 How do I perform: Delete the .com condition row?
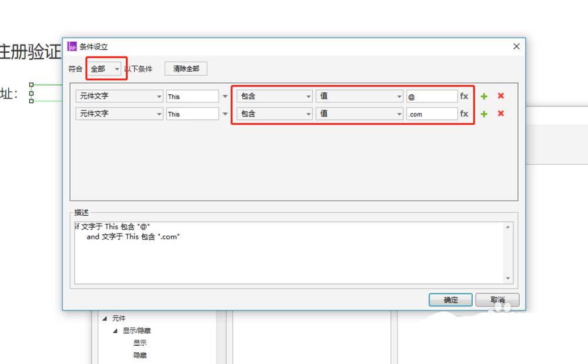[500, 113]
